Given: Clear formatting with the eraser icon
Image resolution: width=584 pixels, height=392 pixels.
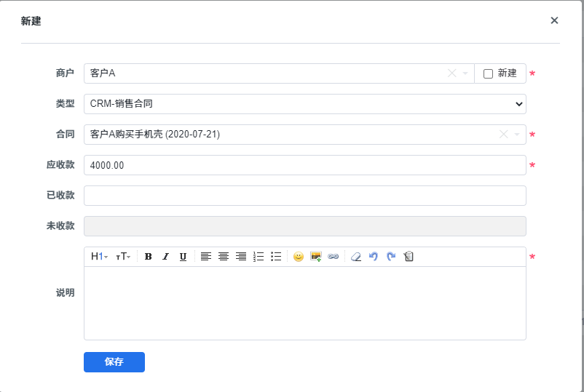Looking at the screenshot, I should (x=355, y=257).
